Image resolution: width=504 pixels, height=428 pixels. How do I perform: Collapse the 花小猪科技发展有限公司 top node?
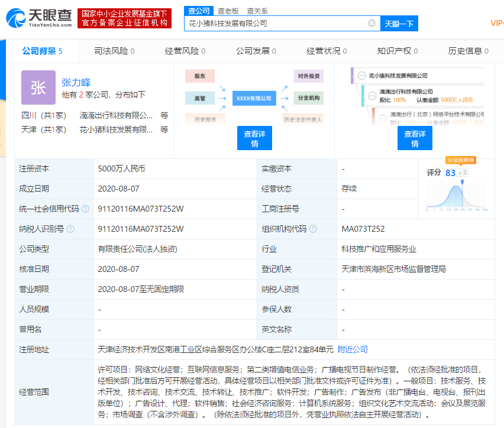[x=361, y=77]
